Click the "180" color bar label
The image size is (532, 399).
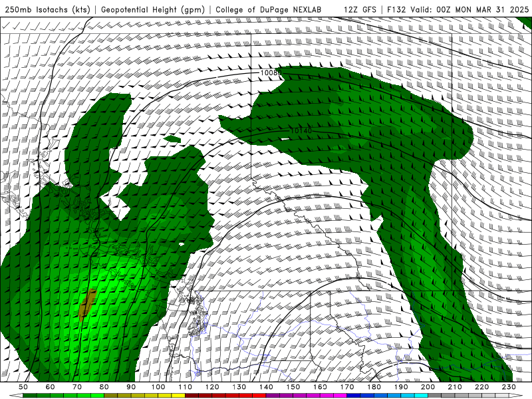coord(374,387)
